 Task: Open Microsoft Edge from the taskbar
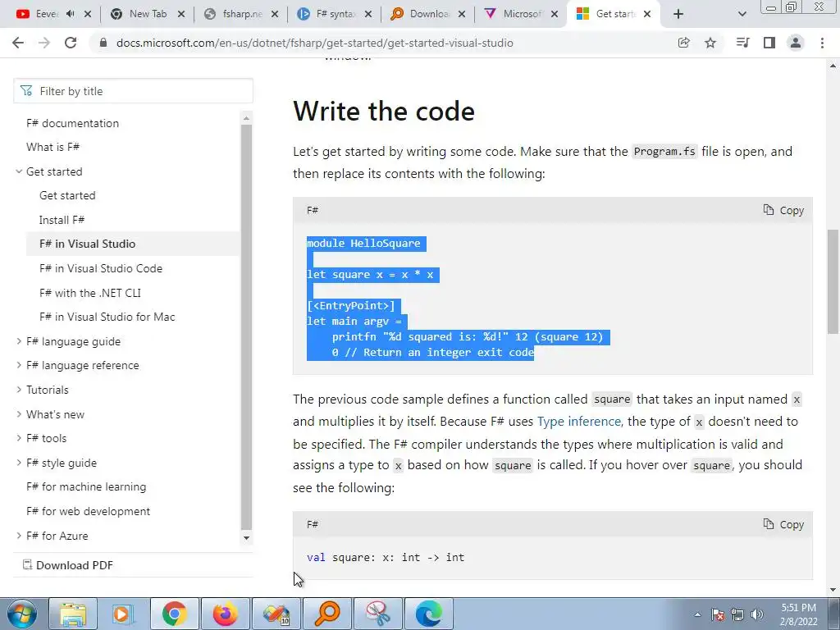click(x=429, y=614)
